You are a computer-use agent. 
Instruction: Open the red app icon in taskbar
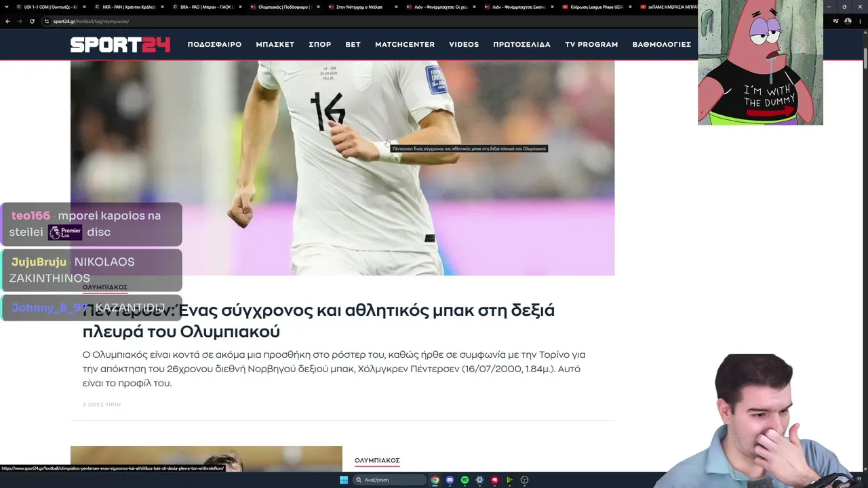click(494, 480)
